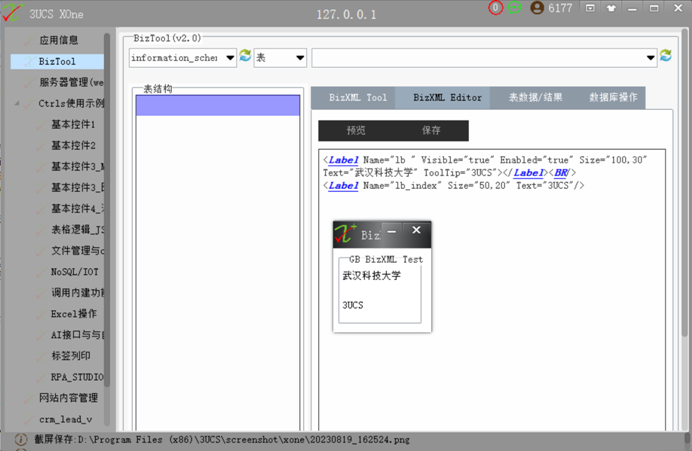Open 网站内容管理 in the sidebar
Image resolution: width=692 pixels, height=451 pixels.
tap(68, 398)
